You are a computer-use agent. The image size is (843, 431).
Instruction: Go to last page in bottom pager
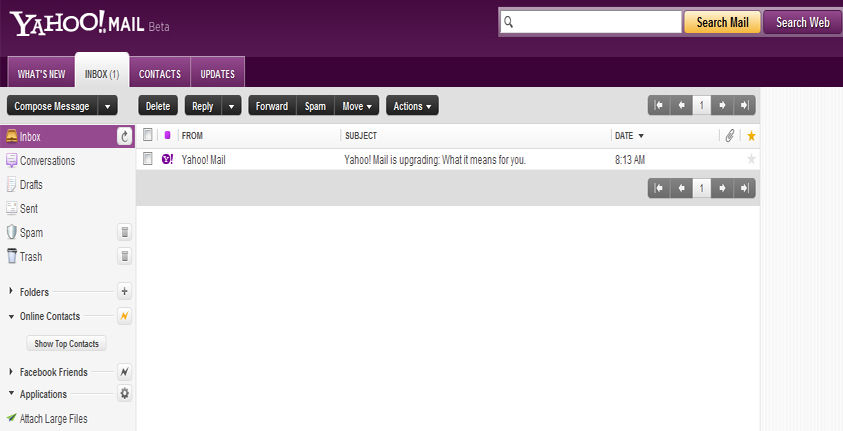click(745, 188)
